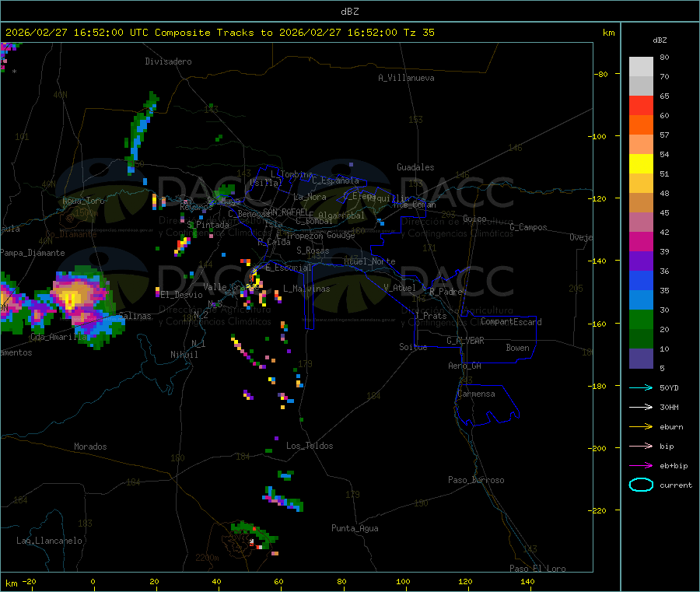This screenshot has width=700, height=592.
Task: Click the 'Guadales' map label
Action: pos(415,167)
